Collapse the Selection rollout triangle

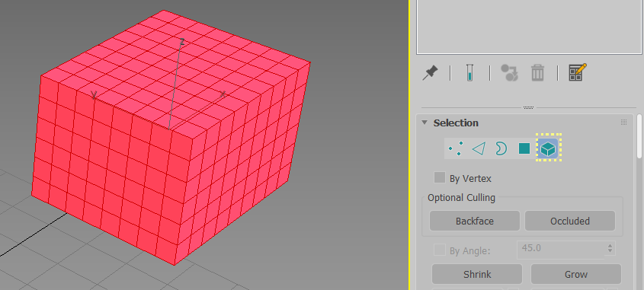(425, 123)
